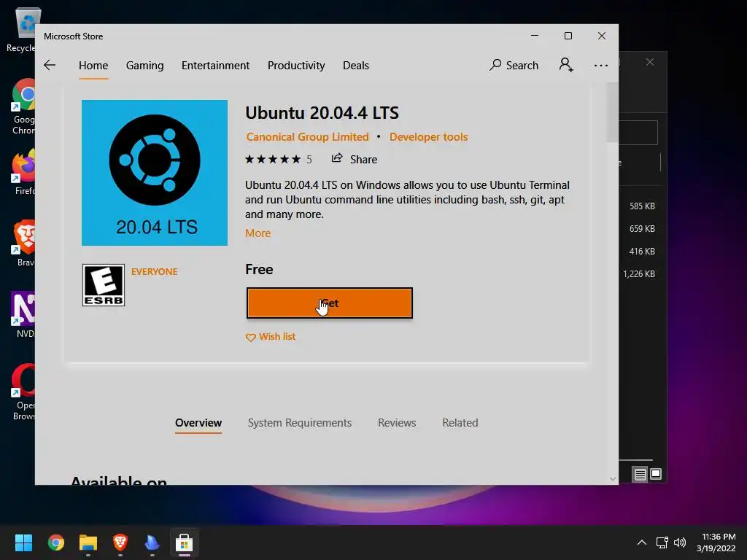Click the scrollbar down arrow in Store
The image size is (747, 560).
[612, 478]
